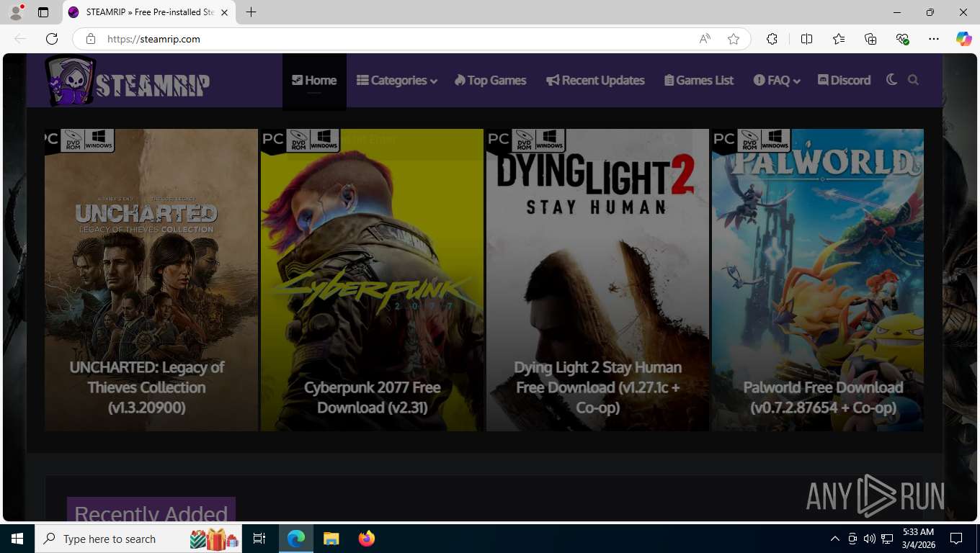This screenshot has height=553, width=980.
Task: Go to Recent Updates
Action: [595, 81]
